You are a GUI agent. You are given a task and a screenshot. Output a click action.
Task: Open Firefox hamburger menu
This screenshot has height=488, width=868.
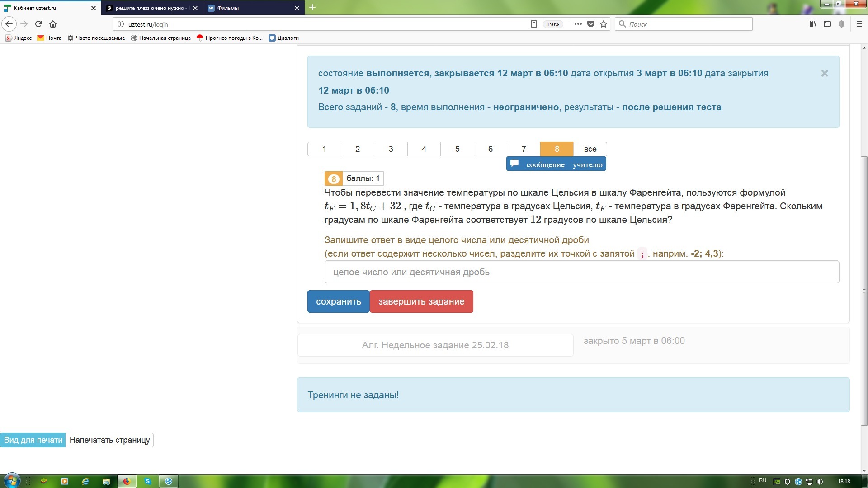[859, 24]
